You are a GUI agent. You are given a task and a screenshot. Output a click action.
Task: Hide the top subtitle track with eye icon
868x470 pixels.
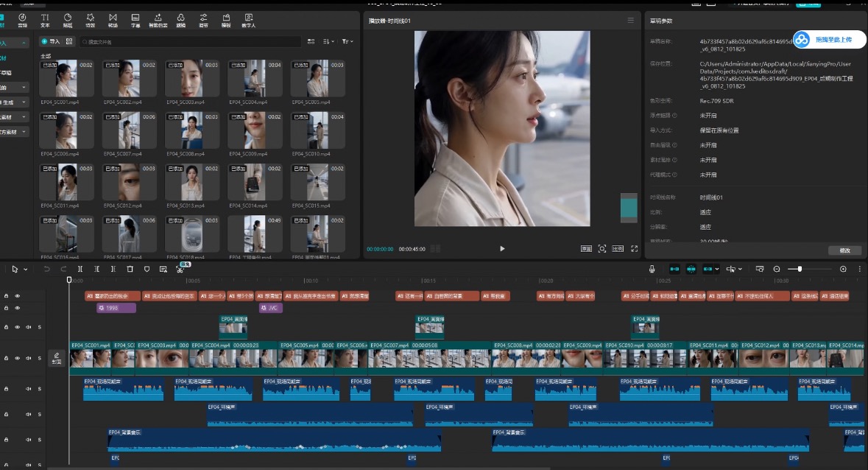[x=17, y=296]
